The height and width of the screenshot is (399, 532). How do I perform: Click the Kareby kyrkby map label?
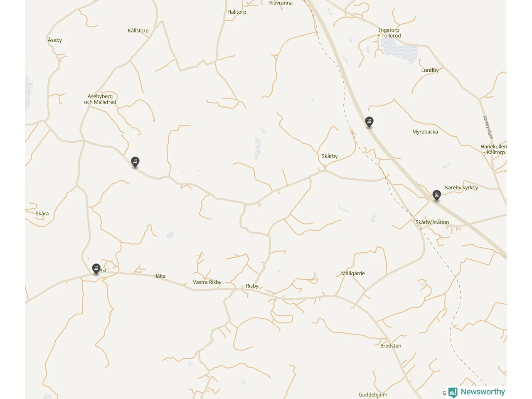point(461,187)
